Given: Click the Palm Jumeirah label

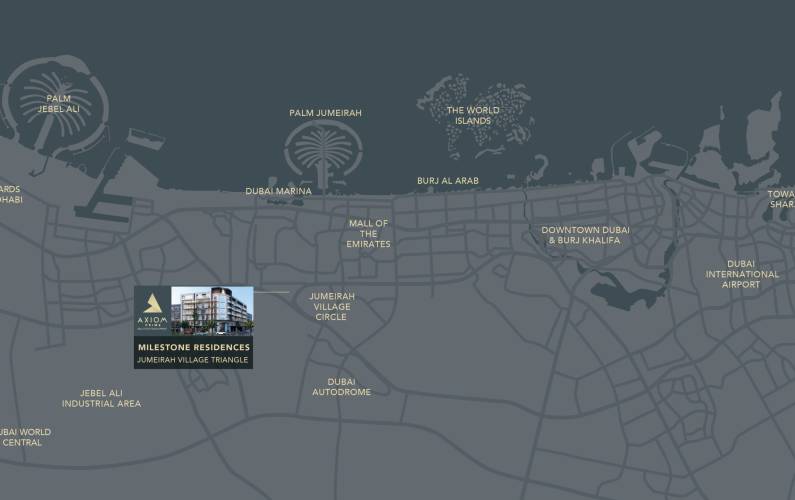Looking at the screenshot, I should [324, 113].
